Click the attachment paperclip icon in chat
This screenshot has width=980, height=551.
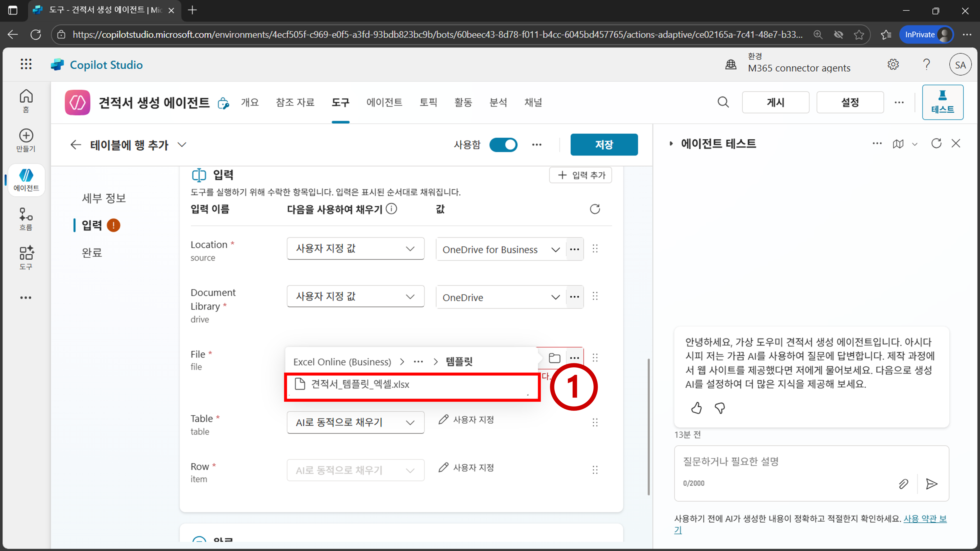903,484
